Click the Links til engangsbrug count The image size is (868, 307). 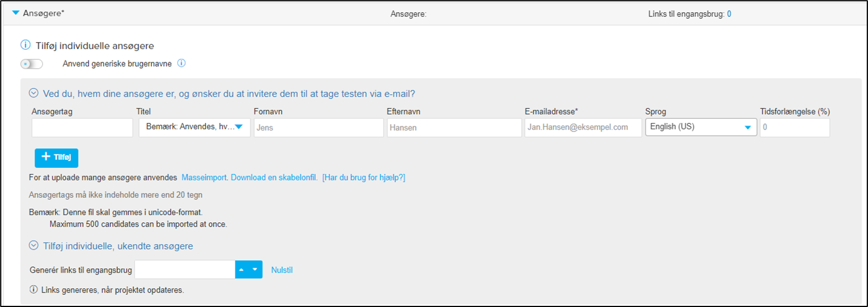pyautogui.click(x=729, y=14)
